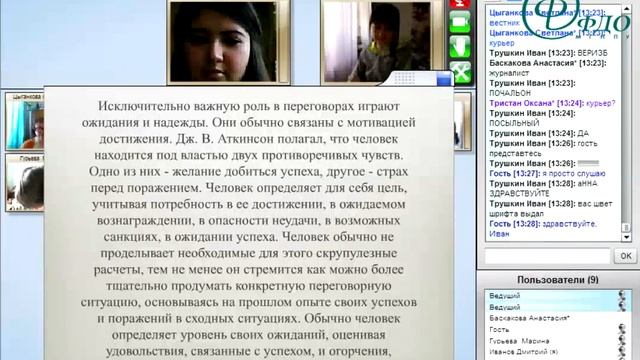Select the center girl's video thumbnail
The width and height of the screenshot is (640, 360).
[x=223, y=42]
